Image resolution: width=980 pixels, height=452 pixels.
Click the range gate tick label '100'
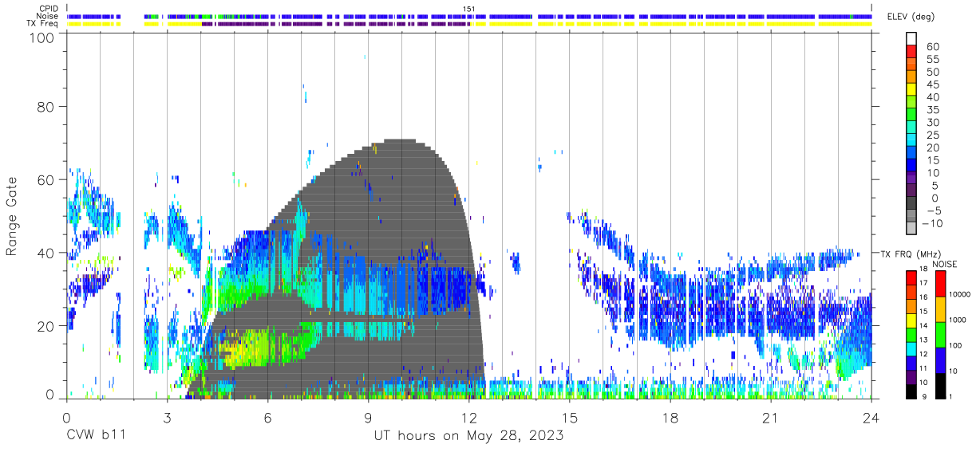[42, 37]
